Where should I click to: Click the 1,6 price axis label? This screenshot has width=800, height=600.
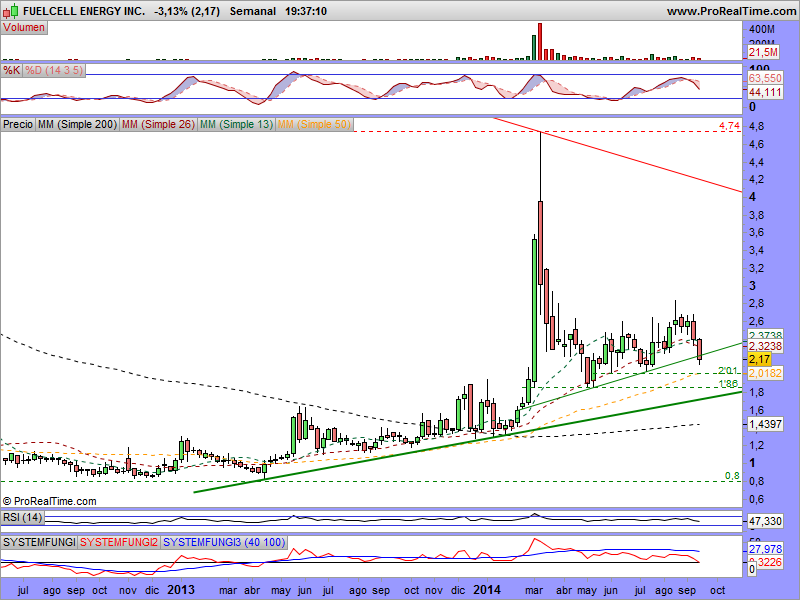point(757,410)
